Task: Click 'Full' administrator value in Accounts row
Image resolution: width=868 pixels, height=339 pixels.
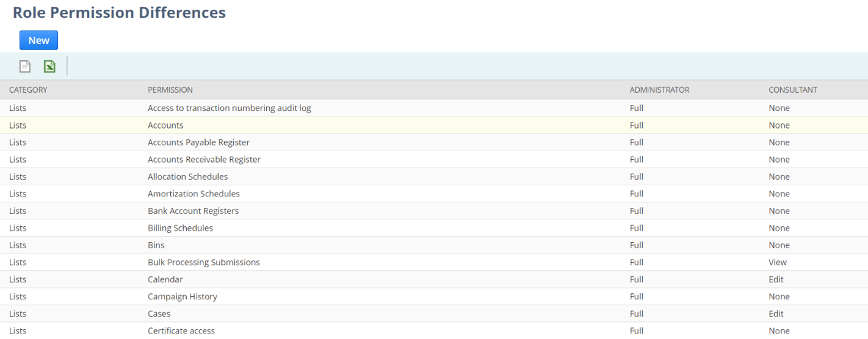Action: pos(637,125)
